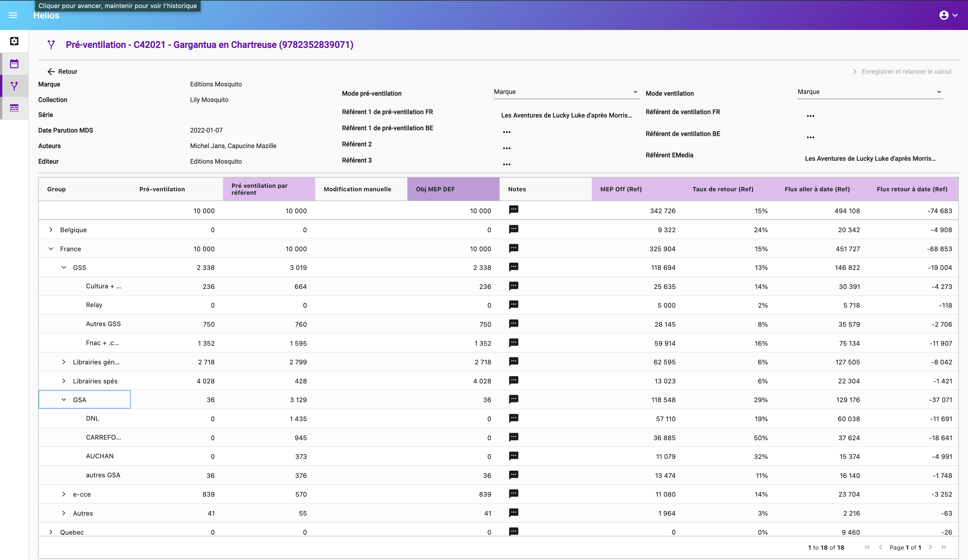This screenshot has height=560, width=968.
Task: Click Notes column header
Action: coord(545,189)
